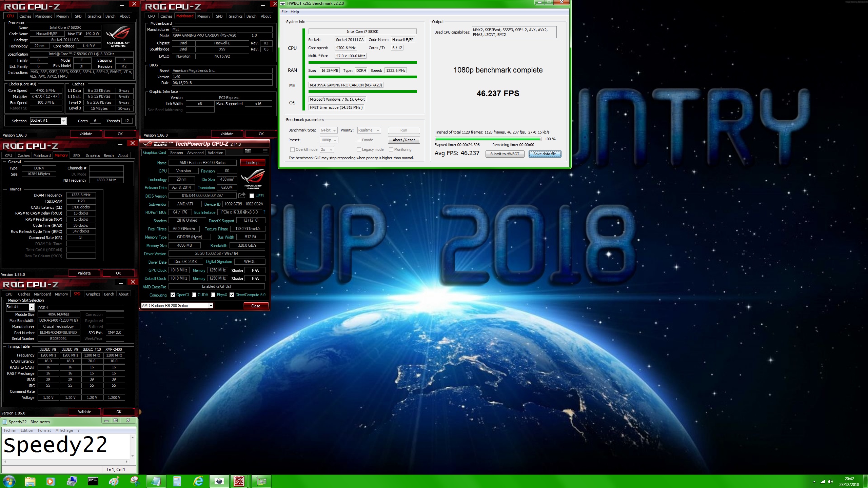Show hidden tray icons arrow
The image size is (868, 488).
point(814,482)
